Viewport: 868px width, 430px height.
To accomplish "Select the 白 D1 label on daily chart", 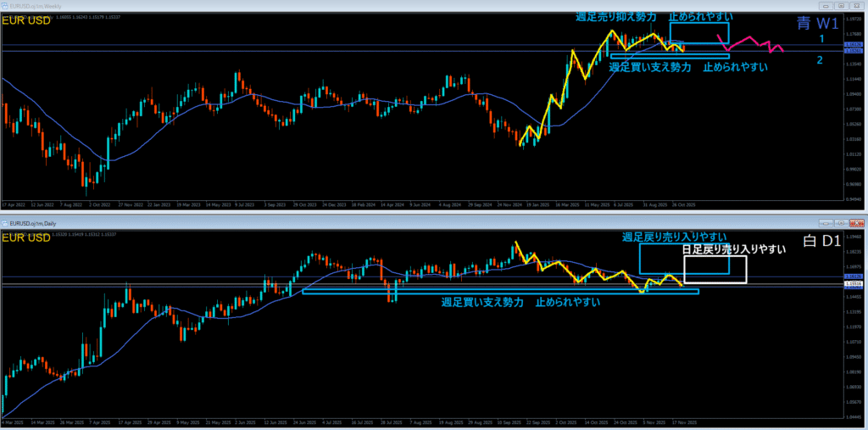I will coord(821,241).
